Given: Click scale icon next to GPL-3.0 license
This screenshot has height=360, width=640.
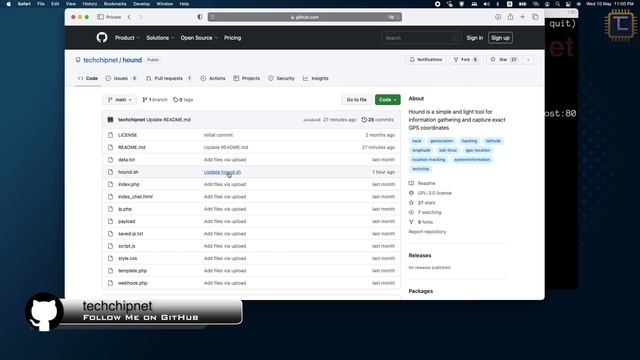Looking at the screenshot, I should 411,193.
